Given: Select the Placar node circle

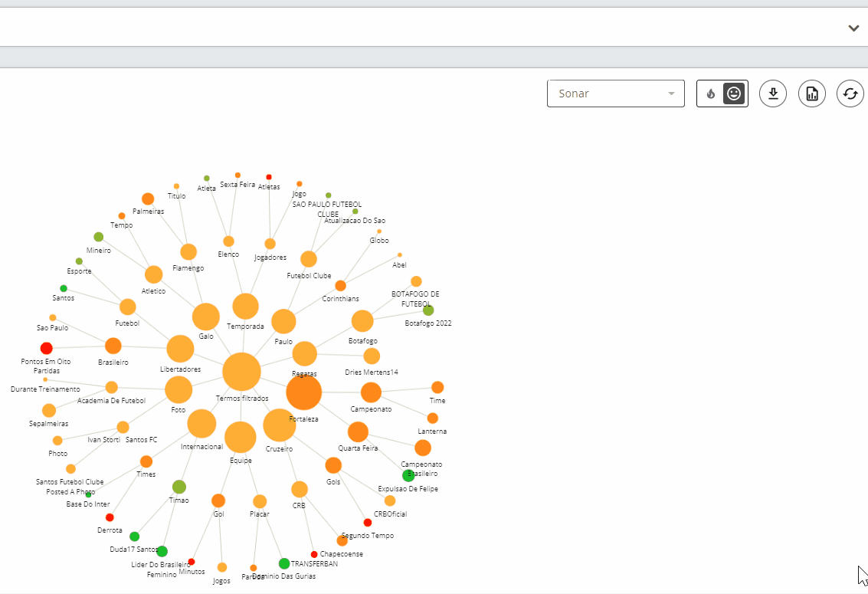Looking at the screenshot, I should coord(260,501).
